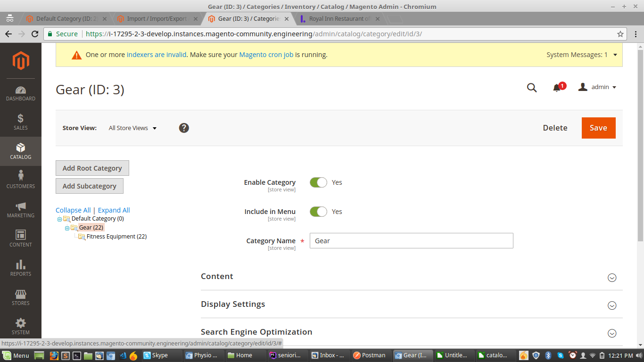Disable Include in Menu
The height and width of the screenshot is (362, 644).
coord(318,212)
